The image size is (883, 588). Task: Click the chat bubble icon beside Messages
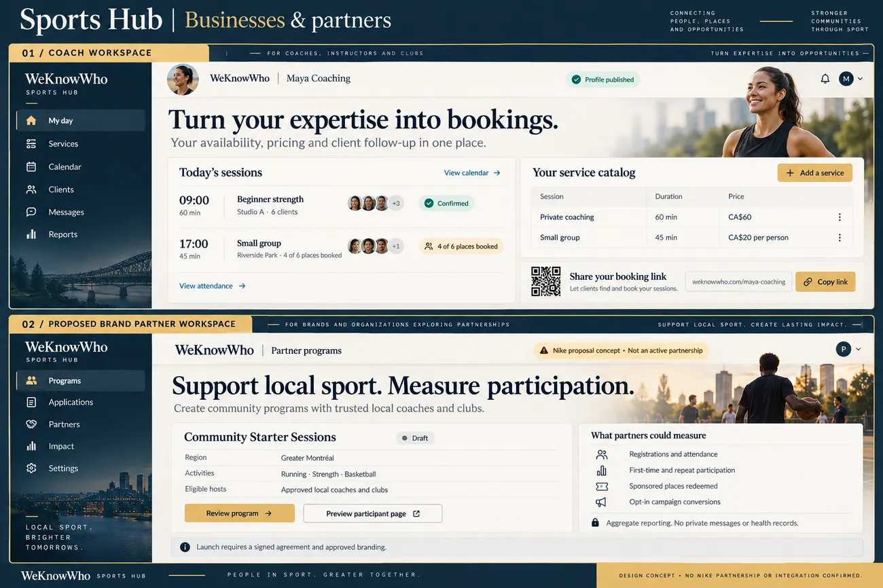31,212
